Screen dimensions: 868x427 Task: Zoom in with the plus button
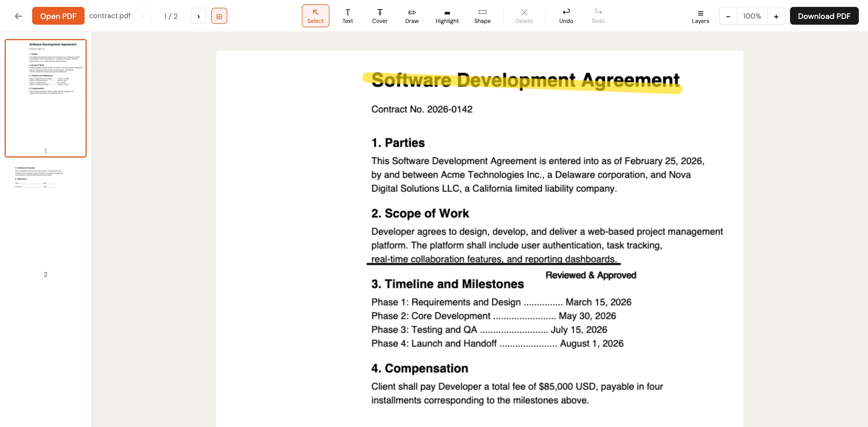(x=776, y=16)
